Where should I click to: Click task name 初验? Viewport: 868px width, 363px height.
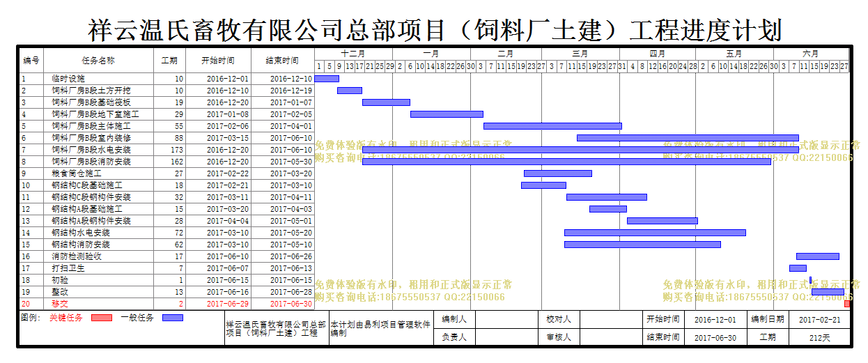[x=60, y=281]
